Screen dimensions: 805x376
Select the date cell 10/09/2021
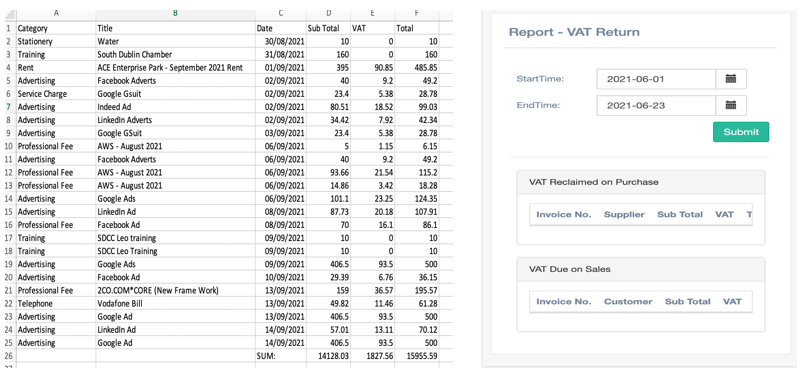point(280,277)
